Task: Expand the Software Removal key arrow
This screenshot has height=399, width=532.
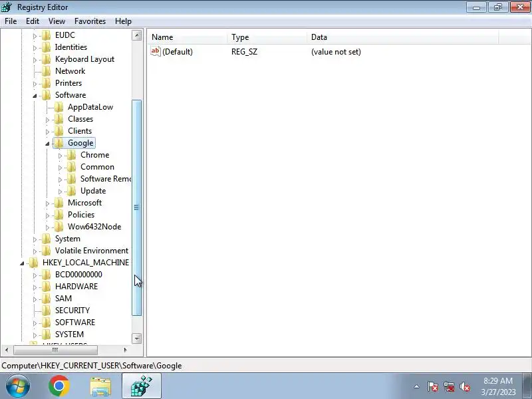Action: (x=60, y=180)
